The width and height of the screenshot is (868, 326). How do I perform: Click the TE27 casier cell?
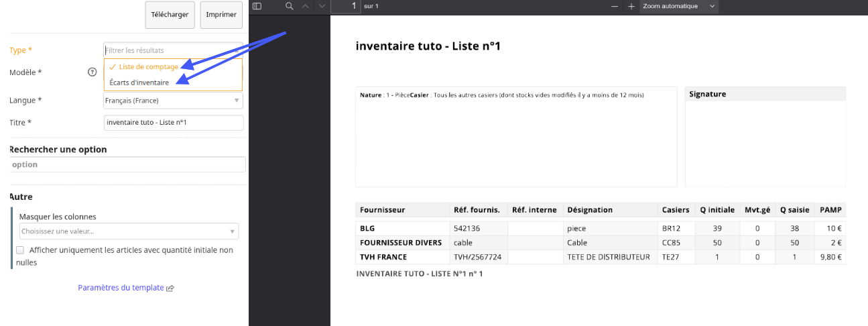coord(676,257)
